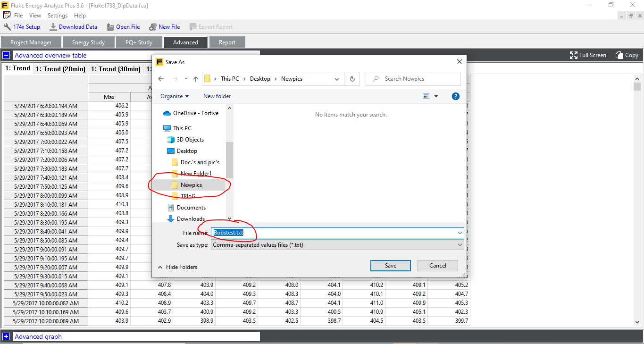
Task: Open the Help menu
Action: (80, 16)
